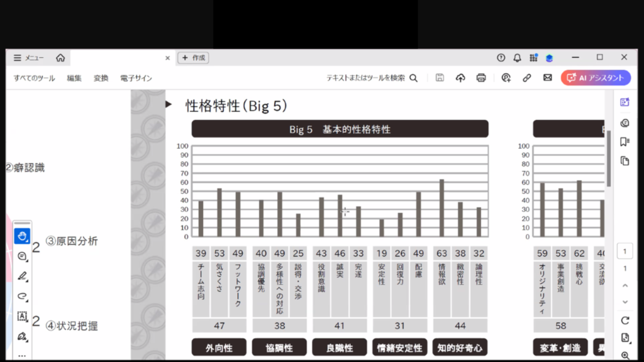Select the hand pan tool
644x362 pixels.
coord(22,236)
